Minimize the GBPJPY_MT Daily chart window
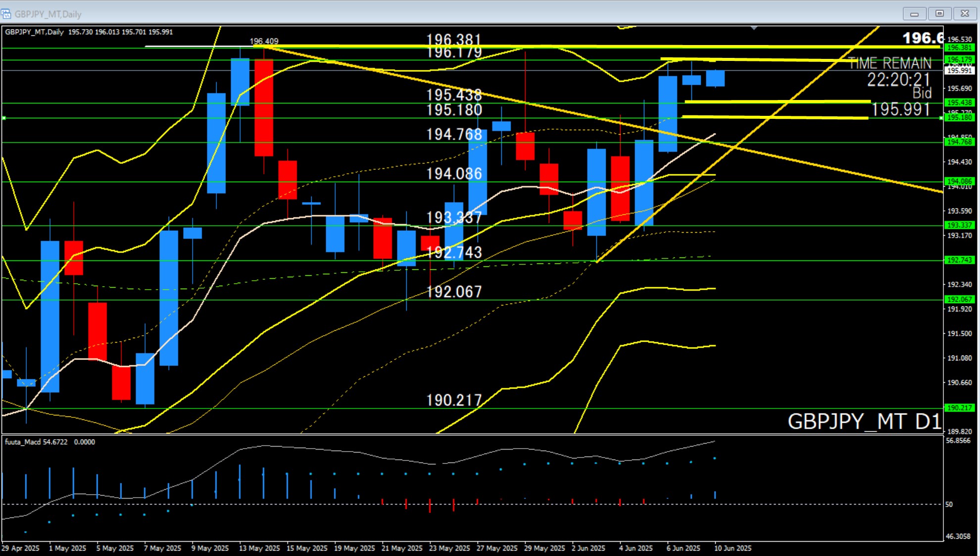The width and height of the screenshot is (980, 556). 914,14
